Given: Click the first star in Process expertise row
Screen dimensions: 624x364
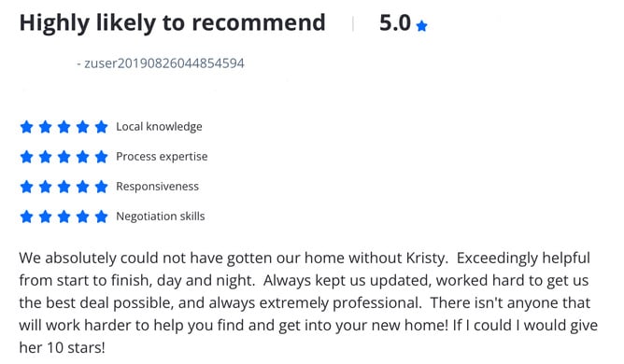Looking at the screenshot, I should click(27, 157).
